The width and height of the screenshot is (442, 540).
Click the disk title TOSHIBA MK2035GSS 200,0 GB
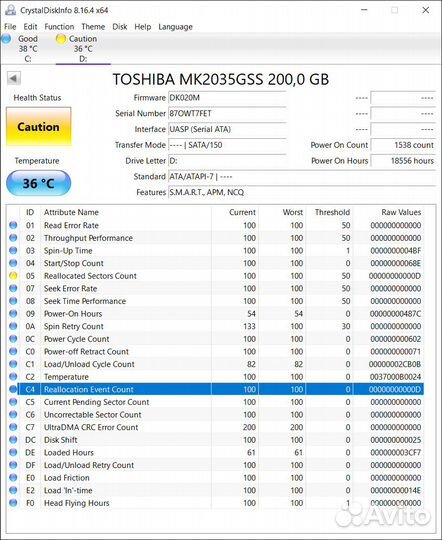[x=221, y=80]
